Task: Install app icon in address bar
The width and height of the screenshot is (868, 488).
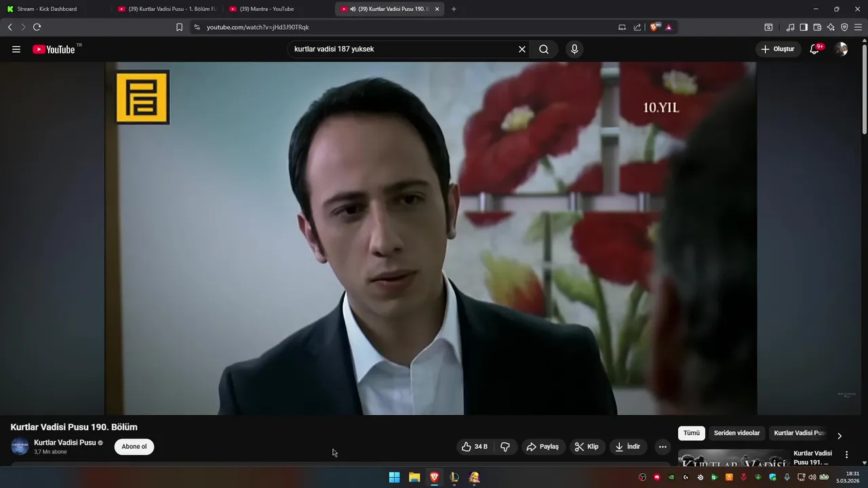Action: coord(622,27)
